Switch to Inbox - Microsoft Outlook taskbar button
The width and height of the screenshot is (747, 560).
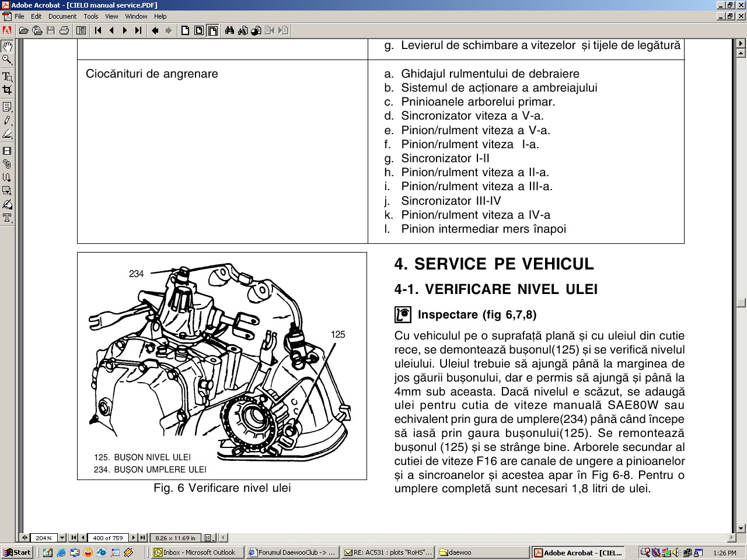tap(195, 552)
